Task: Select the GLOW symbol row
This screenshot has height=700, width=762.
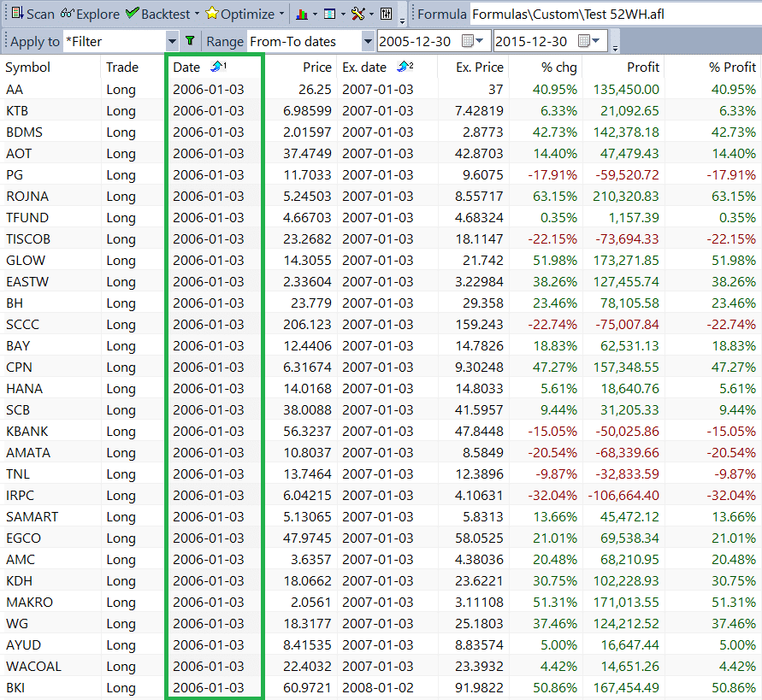Action: coord(26,260)
